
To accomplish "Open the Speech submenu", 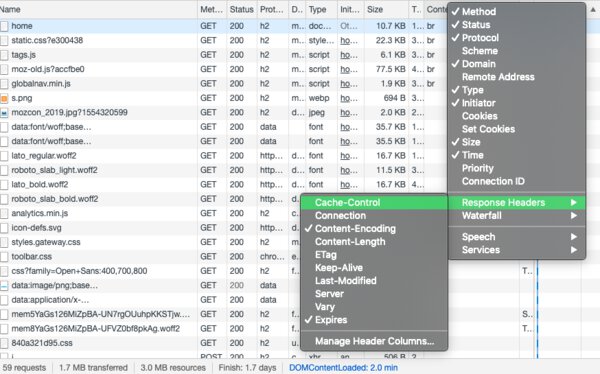I will point(517,237).
